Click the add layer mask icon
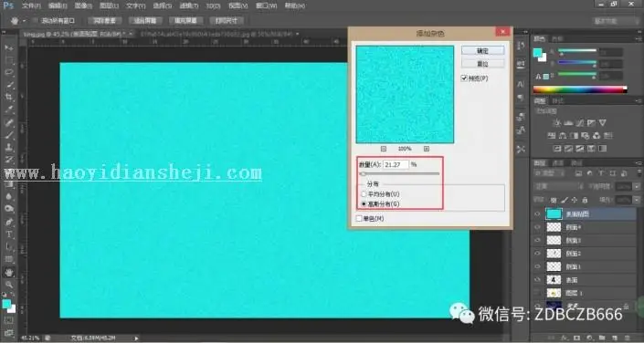This screenshot has width=644, height=343. (575, 338)
